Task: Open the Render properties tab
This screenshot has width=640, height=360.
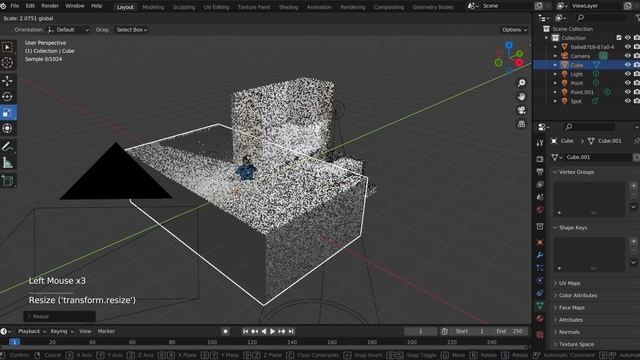Action: tap(540, 159)
